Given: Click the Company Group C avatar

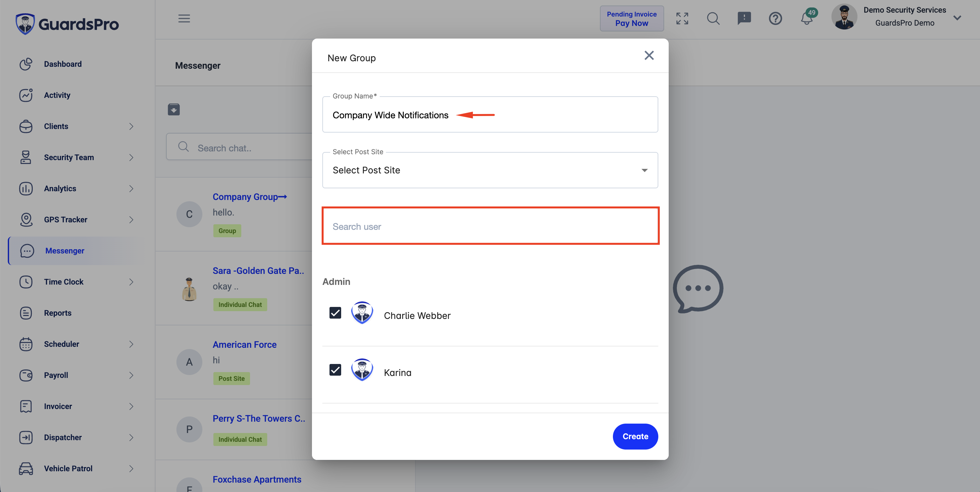Looking at the screenshot, I should 189,215.
